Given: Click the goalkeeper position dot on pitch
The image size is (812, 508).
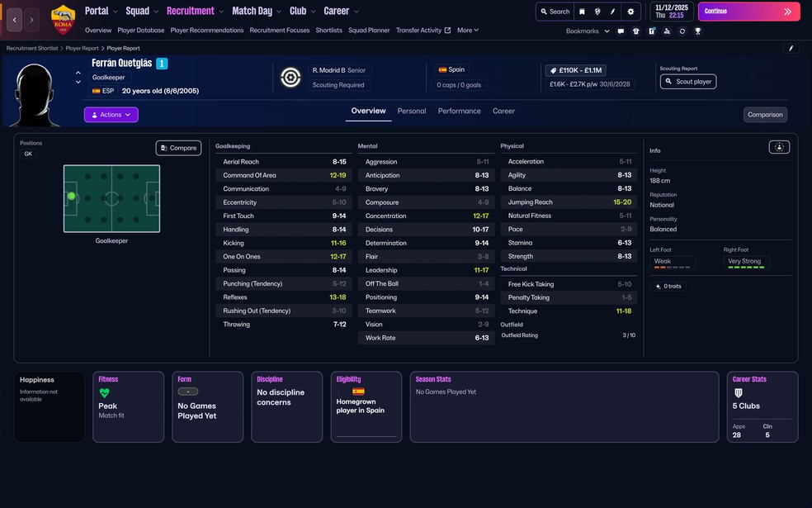Looking at the screenshot, I should click(x=72, y=197).
